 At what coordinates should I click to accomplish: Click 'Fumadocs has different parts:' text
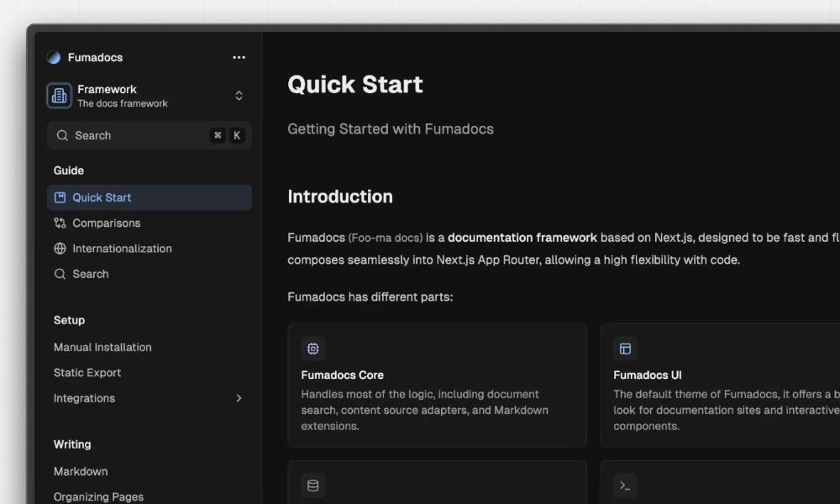(370, 297)
